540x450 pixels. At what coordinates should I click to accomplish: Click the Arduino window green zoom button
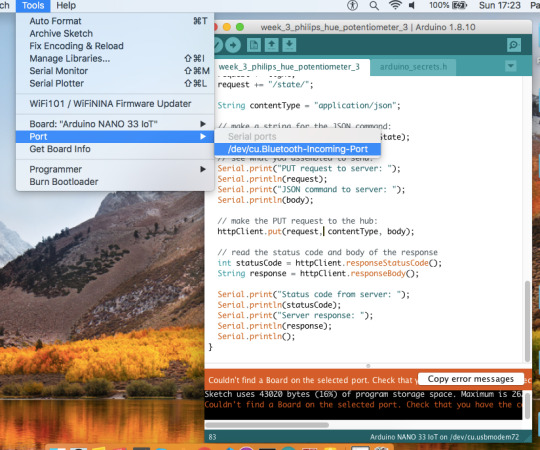point(240,27)
